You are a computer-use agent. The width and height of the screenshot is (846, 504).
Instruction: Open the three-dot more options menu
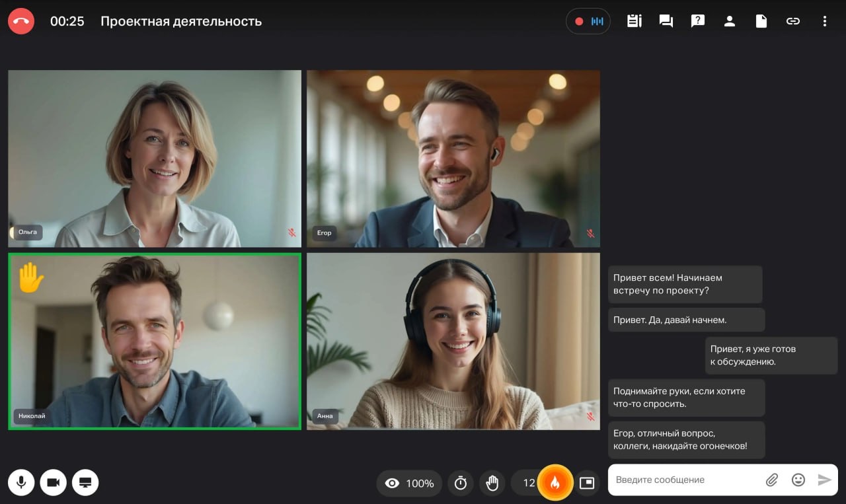(825, 21)
